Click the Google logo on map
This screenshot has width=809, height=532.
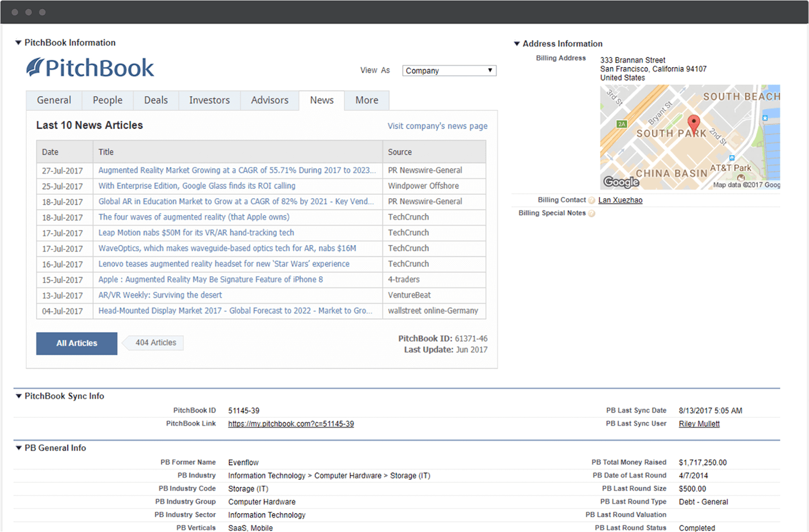tap(621, 182)
